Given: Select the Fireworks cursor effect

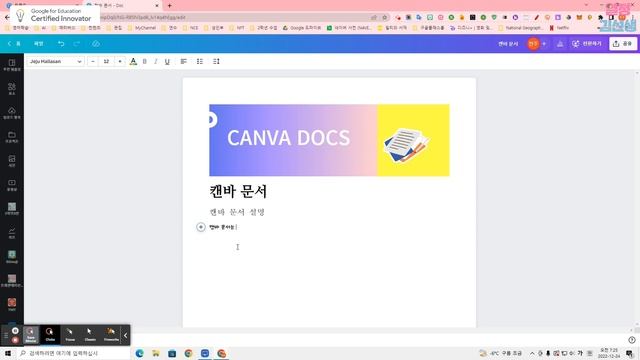Looking at the screenshot, I should (111, 335).
